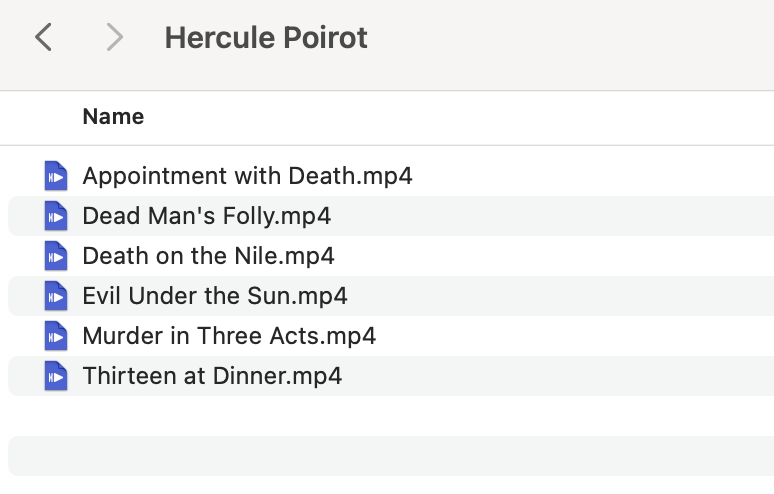The height and width of the screenshot is (494, 774).
Task: Click the blank shaded row at the list bottom
Action: pyautogui.click(x=390, y=456)
